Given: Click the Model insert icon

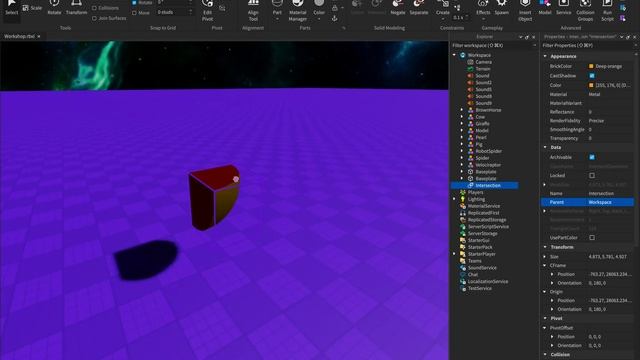Looking at the screenshot, I should pyautogui.click(x=545, y=7).
